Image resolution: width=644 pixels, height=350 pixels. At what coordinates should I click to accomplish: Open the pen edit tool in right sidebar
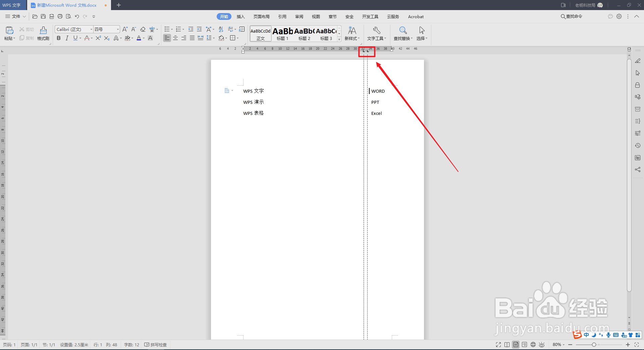638,61
